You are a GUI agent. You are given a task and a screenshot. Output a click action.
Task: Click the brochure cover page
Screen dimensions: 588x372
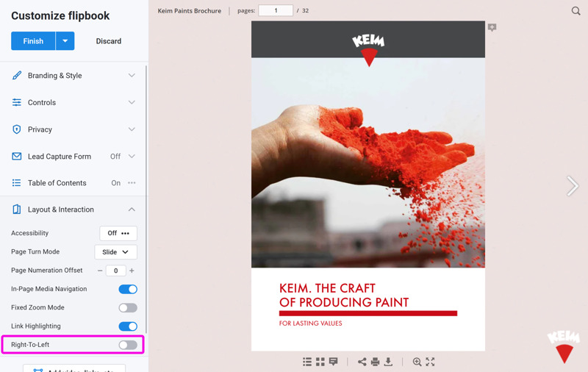(x=368, y=186)
